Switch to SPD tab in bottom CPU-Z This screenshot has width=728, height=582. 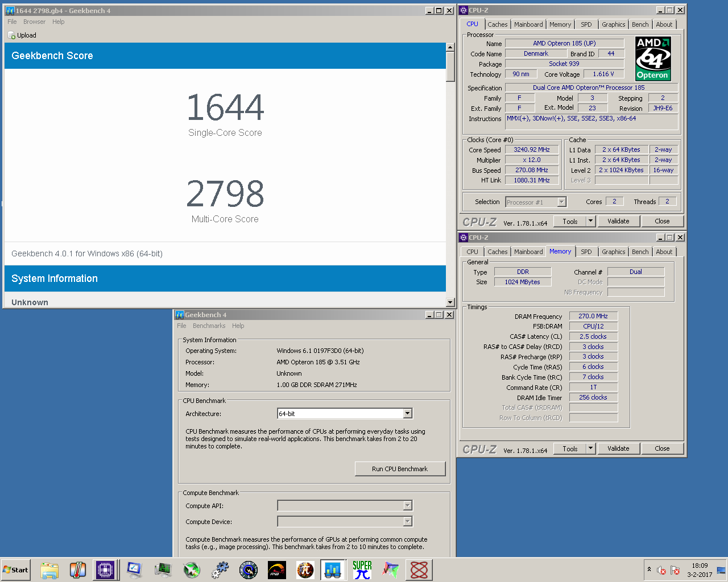tap(586, 252)
